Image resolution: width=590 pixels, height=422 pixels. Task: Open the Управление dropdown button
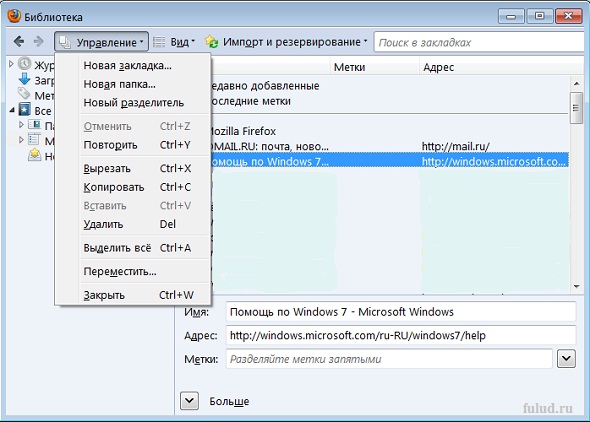tap(101, 42)
